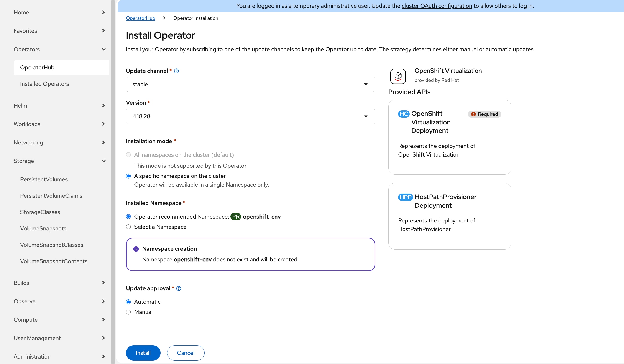The image size is (624, 364).
Task: Click the HostPathProvisioner Deployment API card title
Action: click(445, 201)
